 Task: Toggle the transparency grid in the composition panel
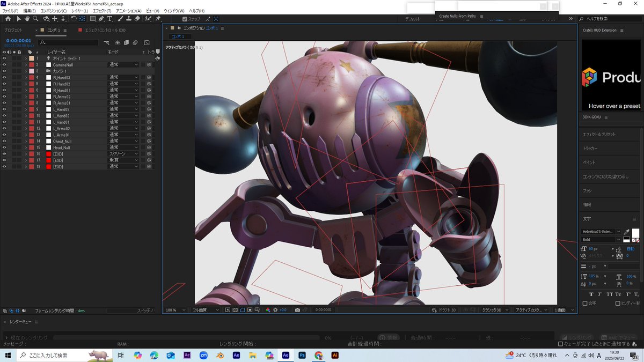pyautogui.click(x=235, y=309)
